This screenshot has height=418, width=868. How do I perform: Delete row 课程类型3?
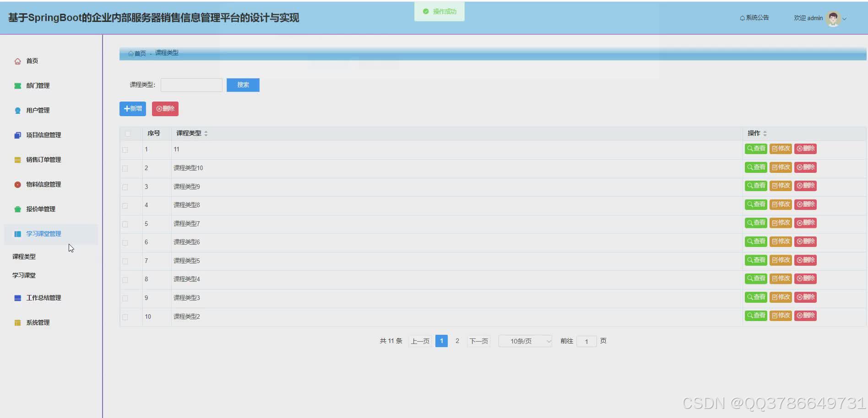tap(805, 297)
